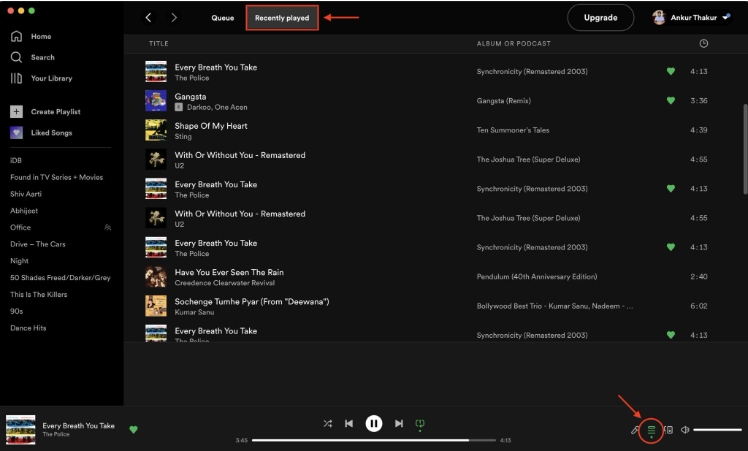This screenshot has height=451, width=748.
Task: Click the volume speaker icon to mute
Action: [685, 430]
